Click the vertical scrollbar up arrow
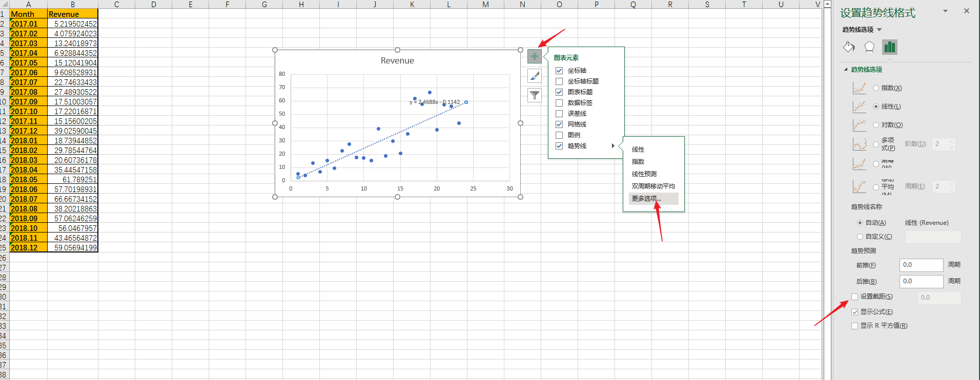The image size is (980, 380). click(x=827, y=4)
